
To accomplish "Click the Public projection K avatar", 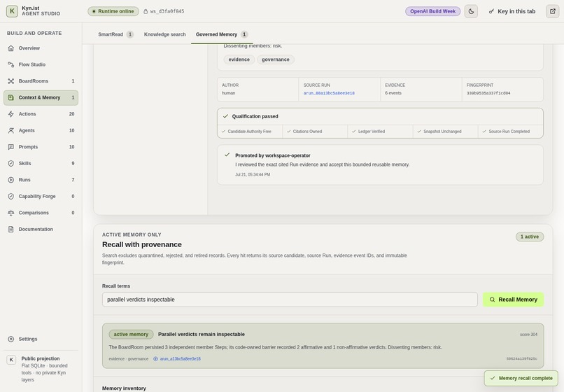I will pos(11,360).
